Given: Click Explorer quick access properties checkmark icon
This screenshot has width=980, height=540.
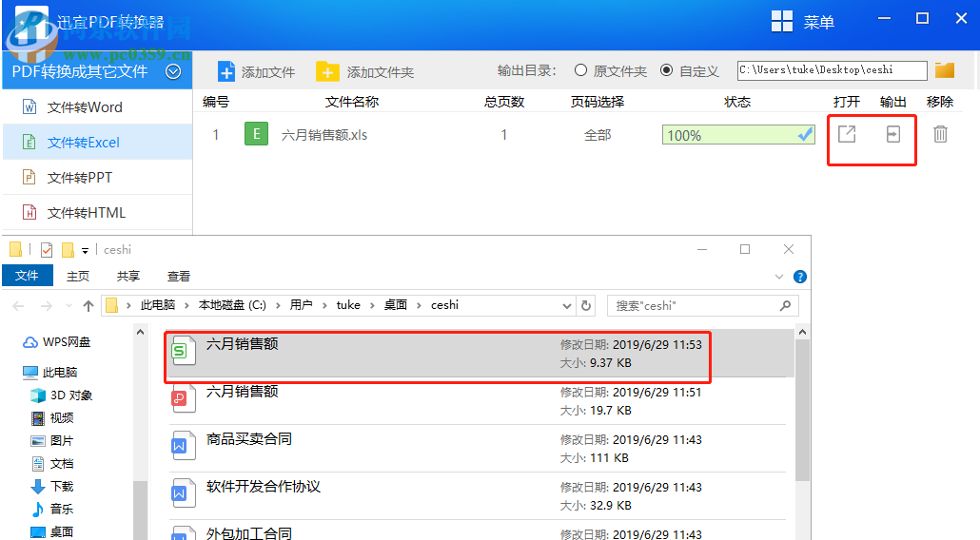Looking at the screenshot, I should click(x=47, y=250).
